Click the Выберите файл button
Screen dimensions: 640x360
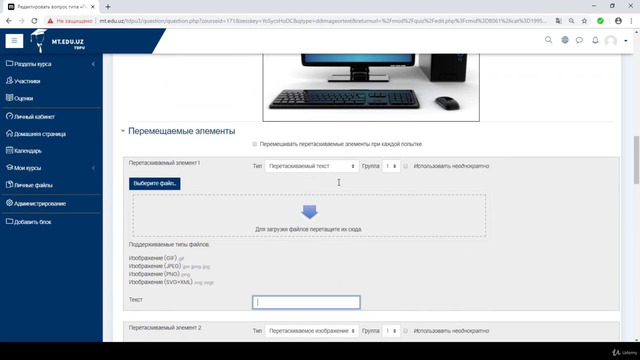pyautogui.click(x=155, y=184)
